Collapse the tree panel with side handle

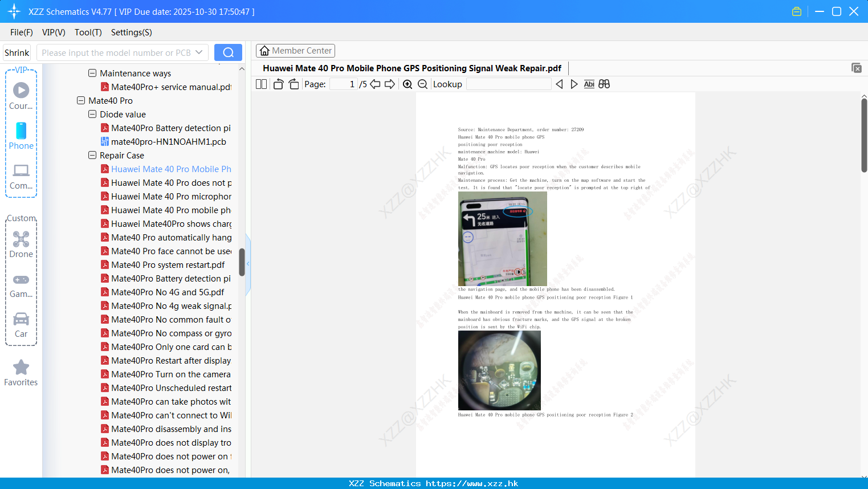coord(248,264)
